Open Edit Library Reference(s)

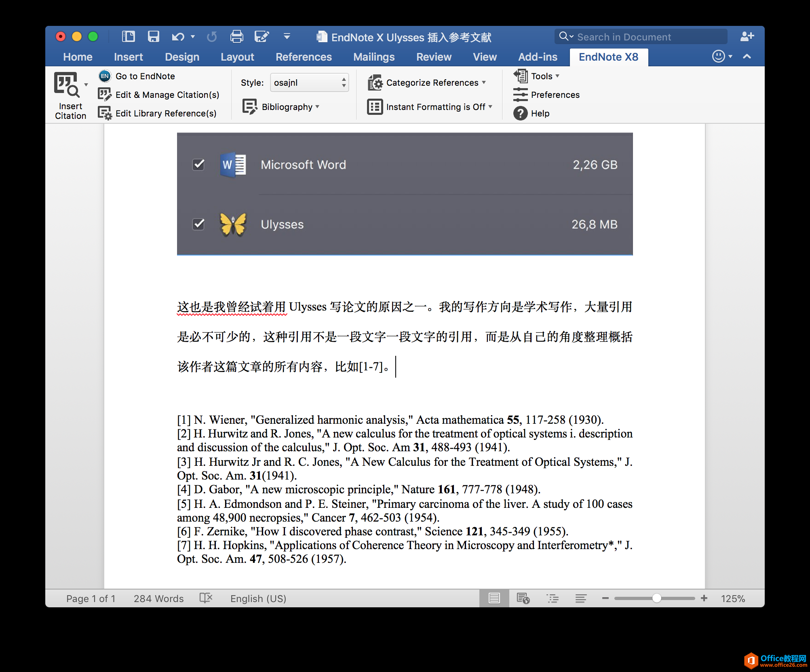click(x=165, y=113)
